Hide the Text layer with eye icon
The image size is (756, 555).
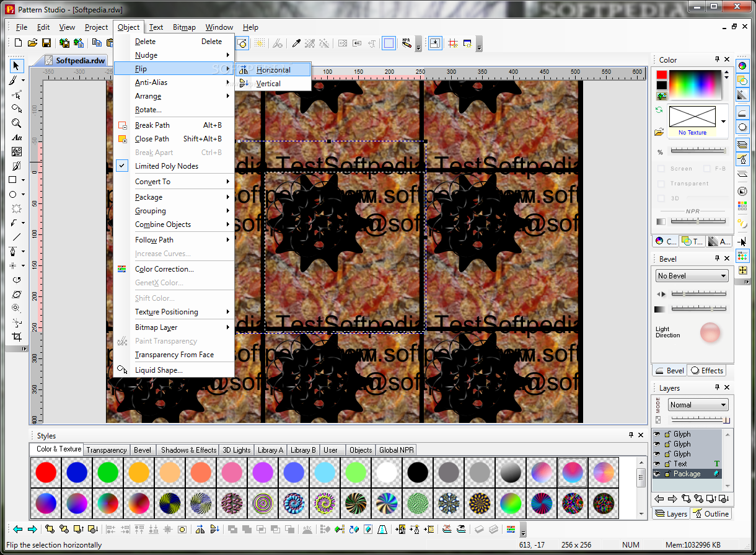[657, 464]
